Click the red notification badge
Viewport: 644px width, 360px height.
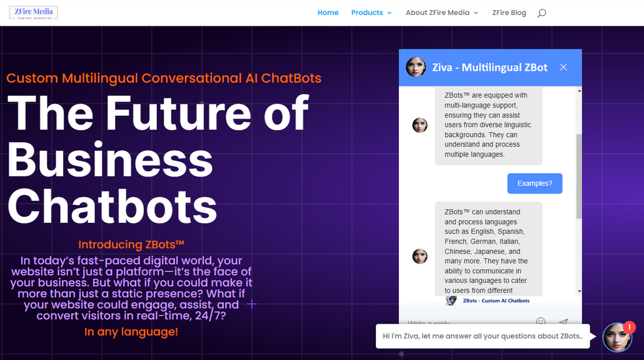tap(629, 327)
